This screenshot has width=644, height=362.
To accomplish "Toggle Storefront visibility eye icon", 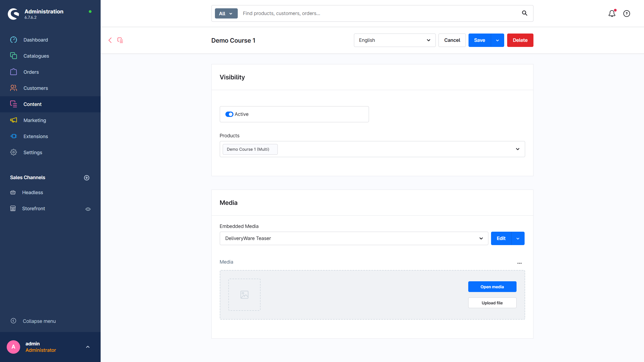I will click(88, 209).
